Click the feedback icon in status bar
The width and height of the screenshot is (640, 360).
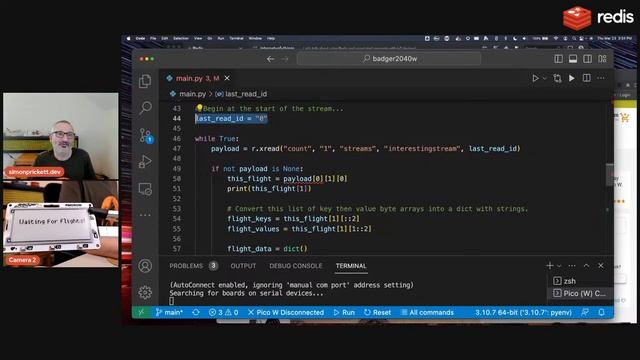(x=585, y=312)
